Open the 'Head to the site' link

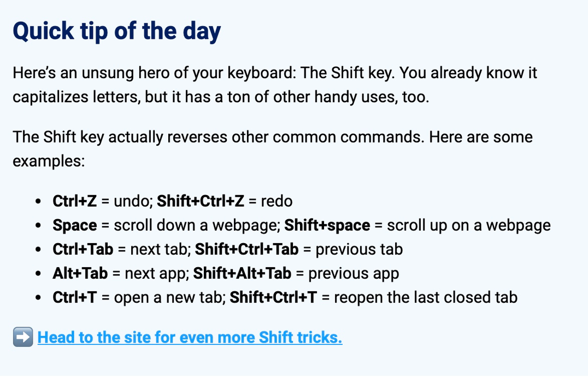pos(190,337)
